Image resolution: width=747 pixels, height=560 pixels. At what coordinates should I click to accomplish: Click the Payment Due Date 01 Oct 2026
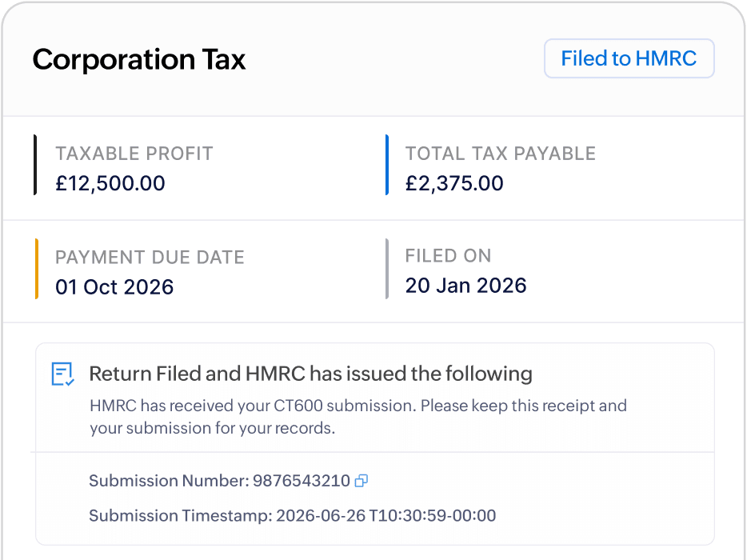pos(114,286)
